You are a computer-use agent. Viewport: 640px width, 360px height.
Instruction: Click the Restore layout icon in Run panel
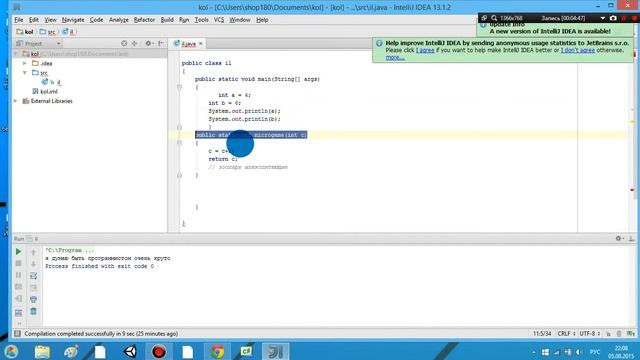pos(18,313)
